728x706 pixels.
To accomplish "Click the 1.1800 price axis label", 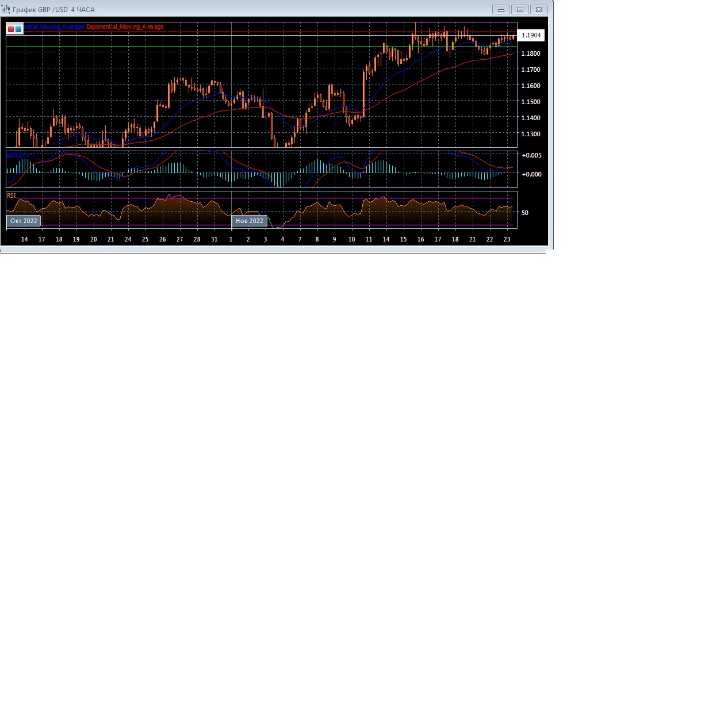I will coord(530,53).
